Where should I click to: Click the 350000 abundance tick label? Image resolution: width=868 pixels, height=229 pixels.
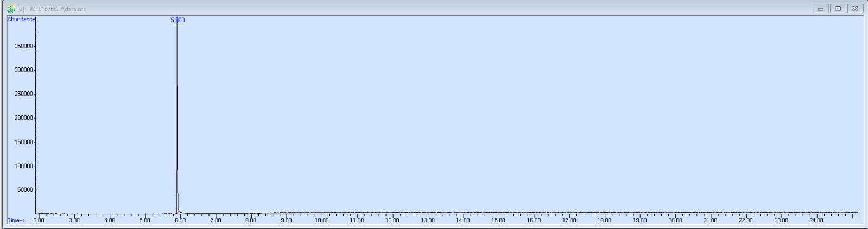[24, 46]
